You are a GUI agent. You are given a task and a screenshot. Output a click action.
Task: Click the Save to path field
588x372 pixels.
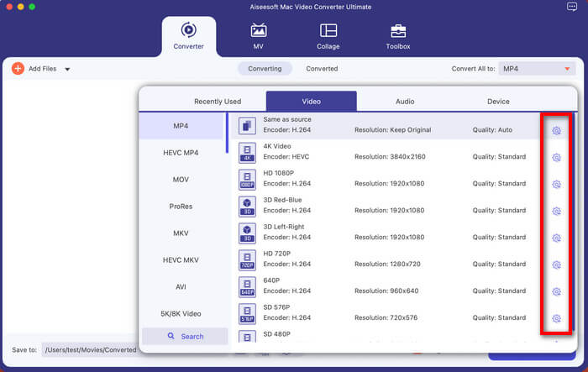90,350
